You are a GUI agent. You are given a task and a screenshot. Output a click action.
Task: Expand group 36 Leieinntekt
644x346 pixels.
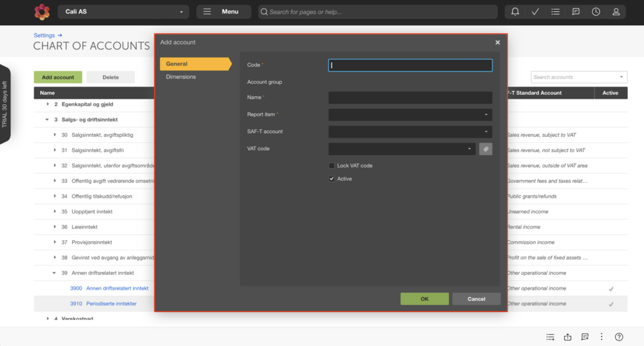55,227
